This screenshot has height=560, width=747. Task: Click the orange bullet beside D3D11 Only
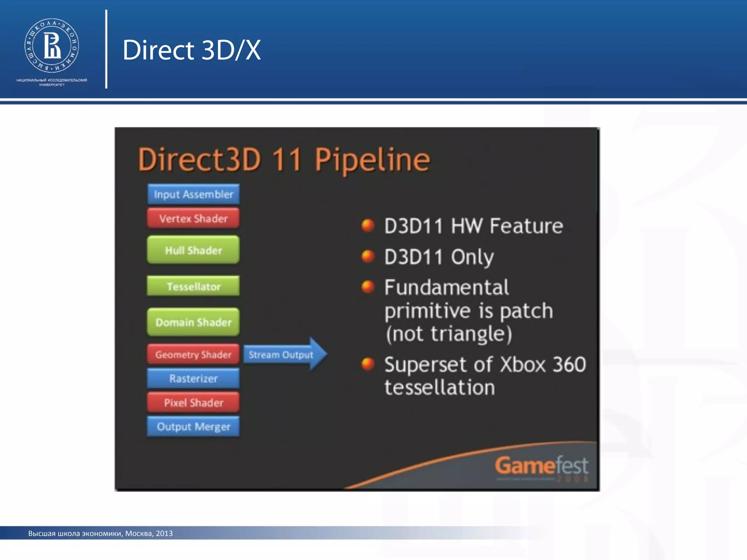(x=368, y=256)
